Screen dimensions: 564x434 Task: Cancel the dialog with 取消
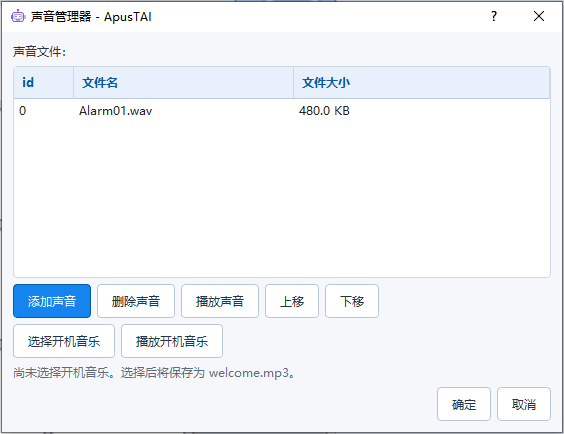524,404
